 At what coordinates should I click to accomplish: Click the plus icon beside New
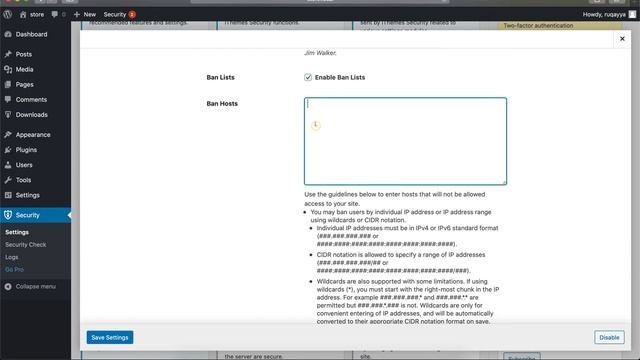pos(77,14)
